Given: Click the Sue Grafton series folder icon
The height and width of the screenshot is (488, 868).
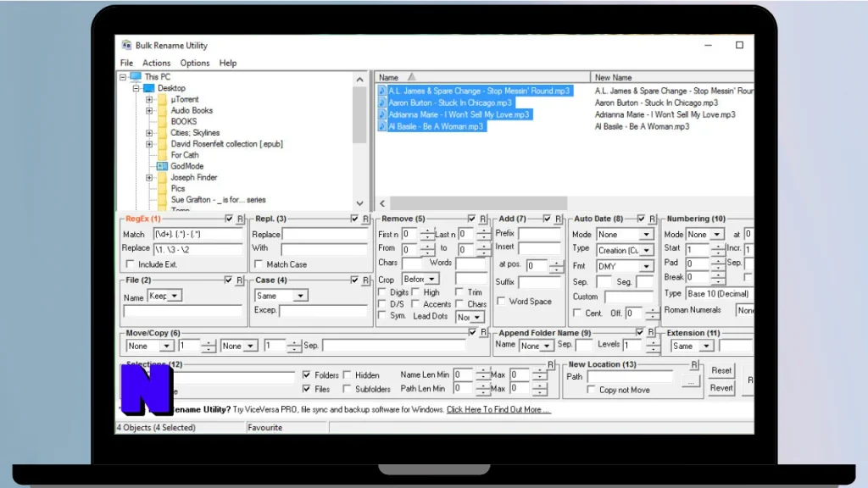Looking at the screenshot, I should coord(162,200).
